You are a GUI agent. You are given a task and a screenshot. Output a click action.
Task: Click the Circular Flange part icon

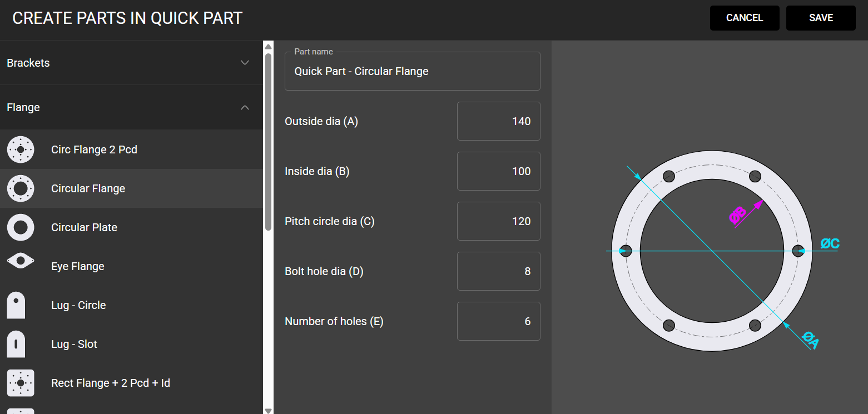click(21, 188)
